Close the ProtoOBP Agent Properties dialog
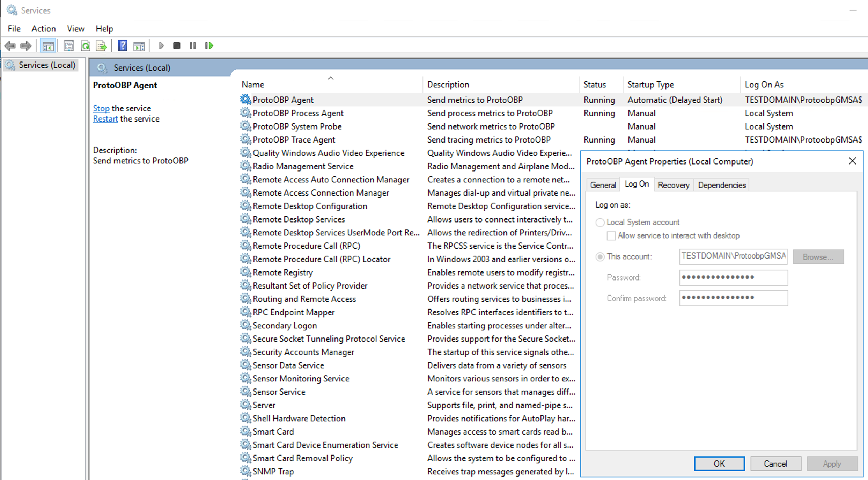This screenshot has height=480, width=868. point(852,161)
